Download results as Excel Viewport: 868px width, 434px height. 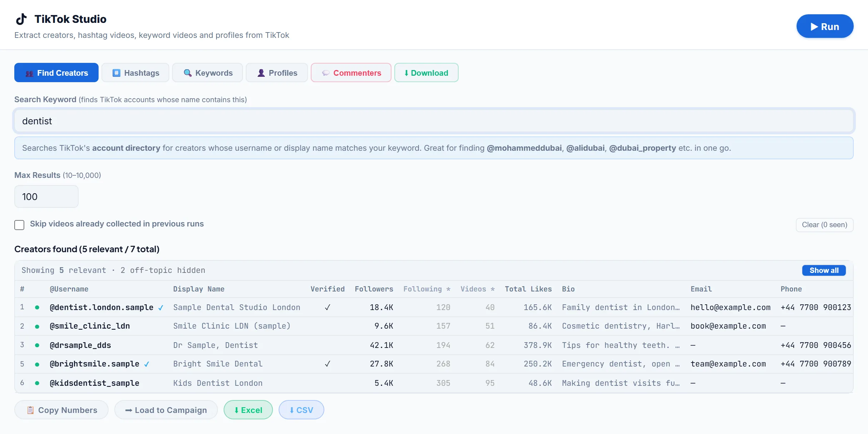(248, 410)
